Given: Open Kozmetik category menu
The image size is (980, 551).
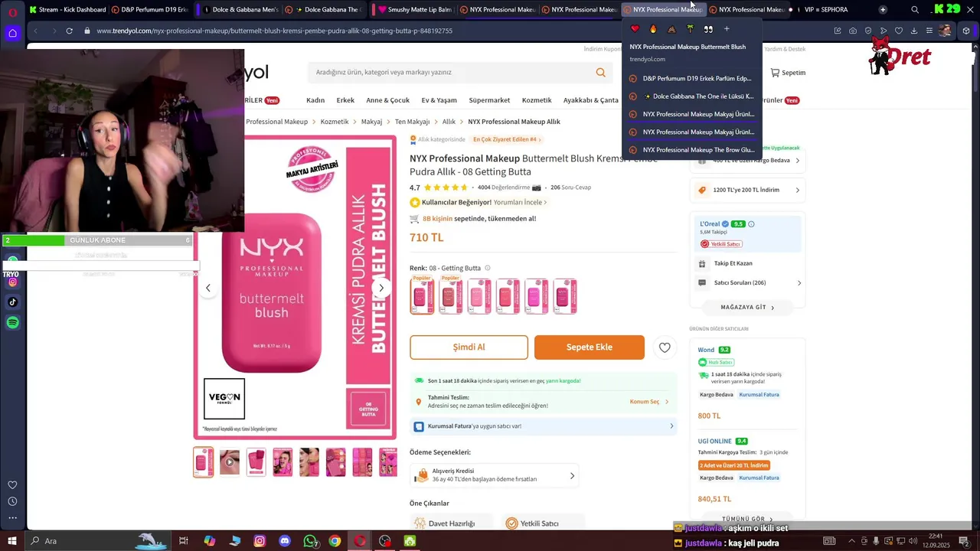Looking at the screenshot, I should [537, 100].
